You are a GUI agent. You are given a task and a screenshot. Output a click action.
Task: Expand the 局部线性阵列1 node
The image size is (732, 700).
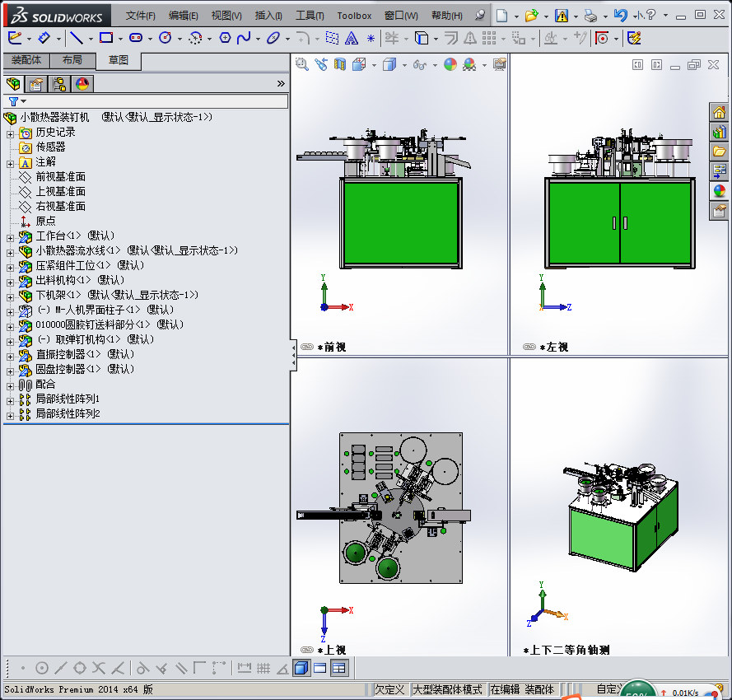[10, 401]
